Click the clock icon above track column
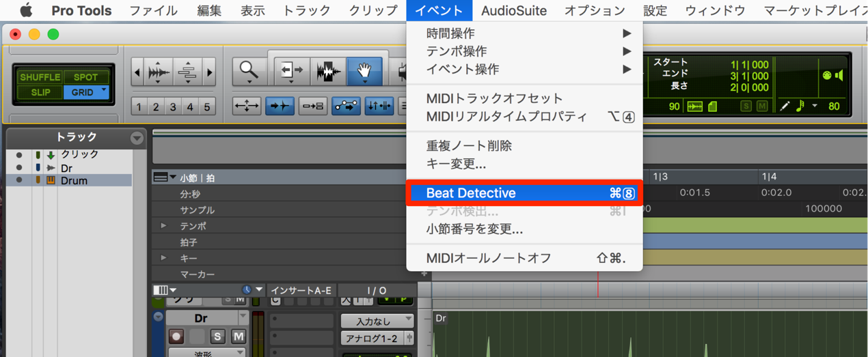868x357 pixels. point(247,290)
